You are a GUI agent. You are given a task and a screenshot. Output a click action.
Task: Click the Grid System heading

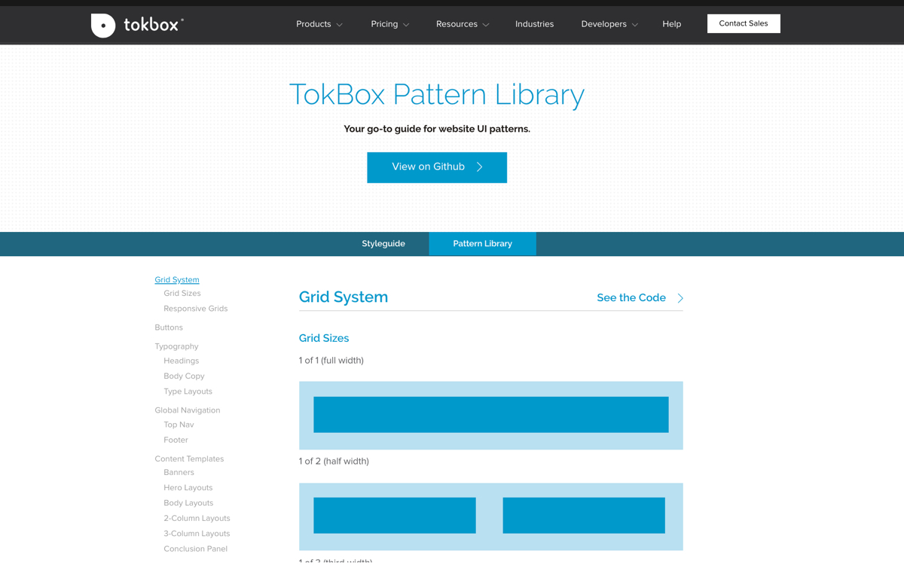coord(344,297)
